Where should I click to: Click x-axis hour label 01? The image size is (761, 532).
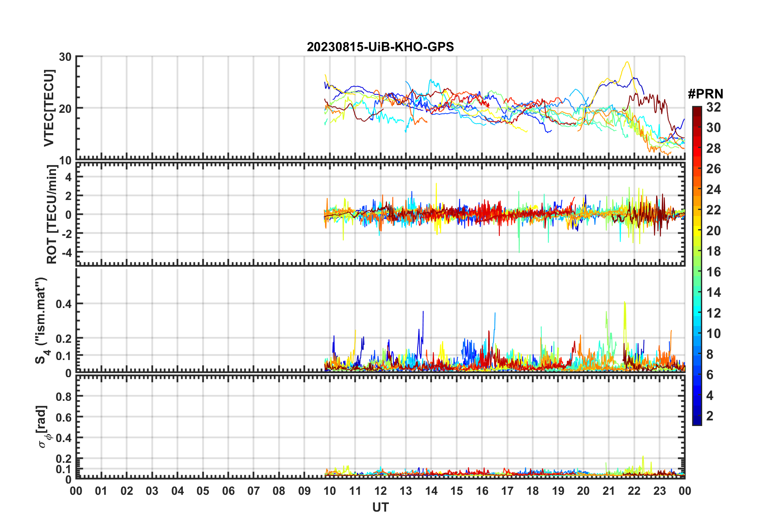(x=101, y=491)
